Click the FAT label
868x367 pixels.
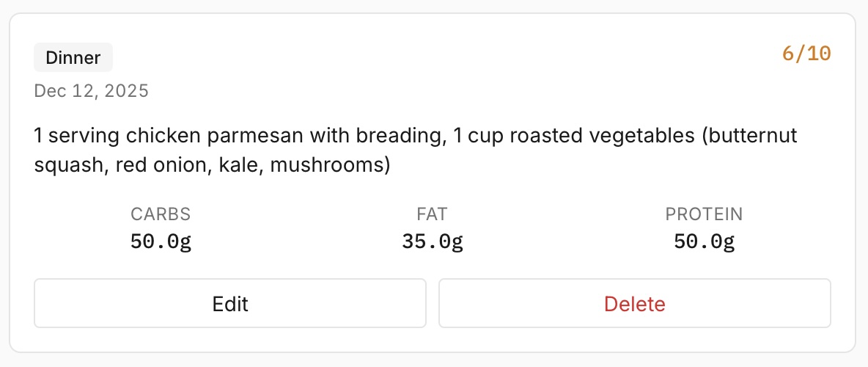pyautogui.click(x=432, y=214)
